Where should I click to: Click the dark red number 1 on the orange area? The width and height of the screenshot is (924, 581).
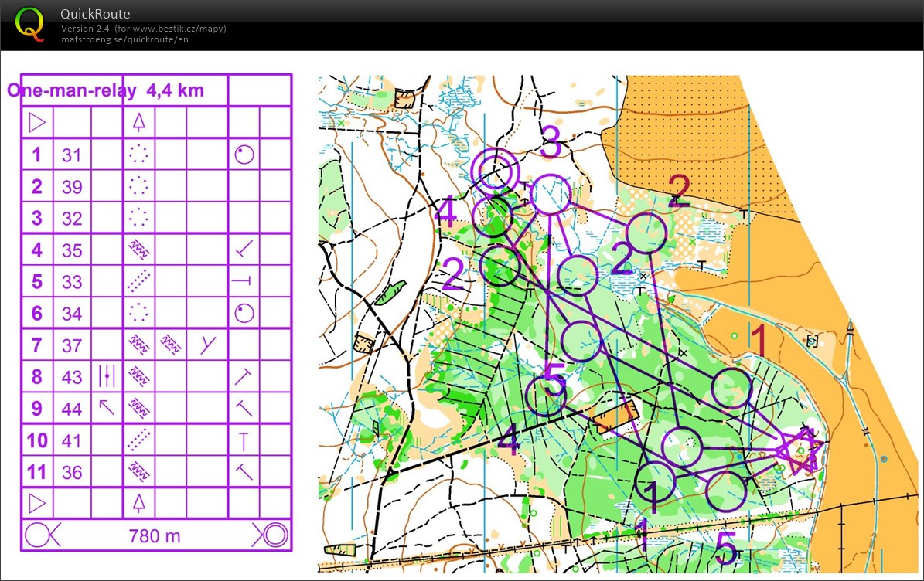[x=759, y=341]
